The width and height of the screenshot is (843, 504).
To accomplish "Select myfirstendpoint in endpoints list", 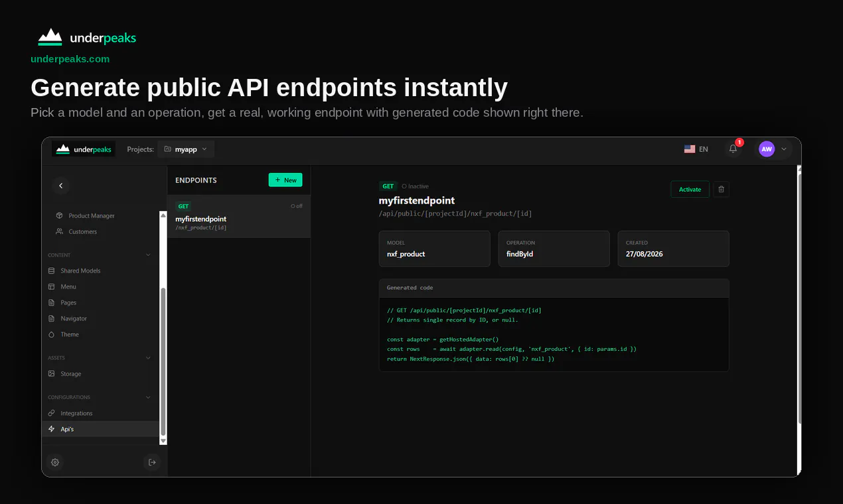I will 239,216.
